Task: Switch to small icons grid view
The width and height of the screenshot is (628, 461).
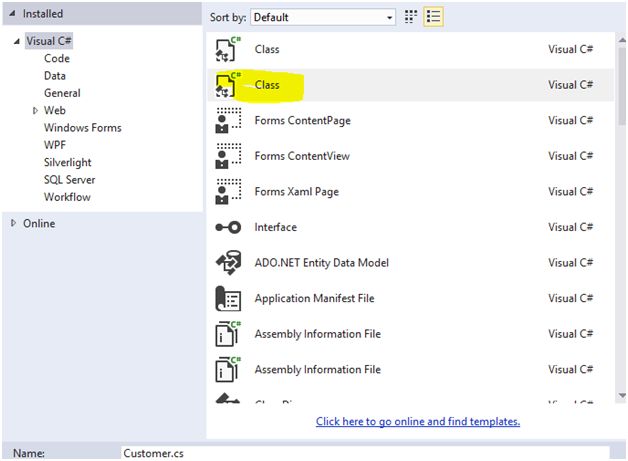Action: (412, 17)
